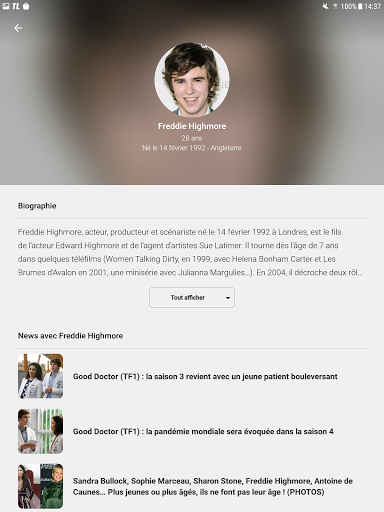Viewport: 384px width, 512px height.
Task: Tap the 14:37 clock in status bar
Action: (x=372, y=6)
